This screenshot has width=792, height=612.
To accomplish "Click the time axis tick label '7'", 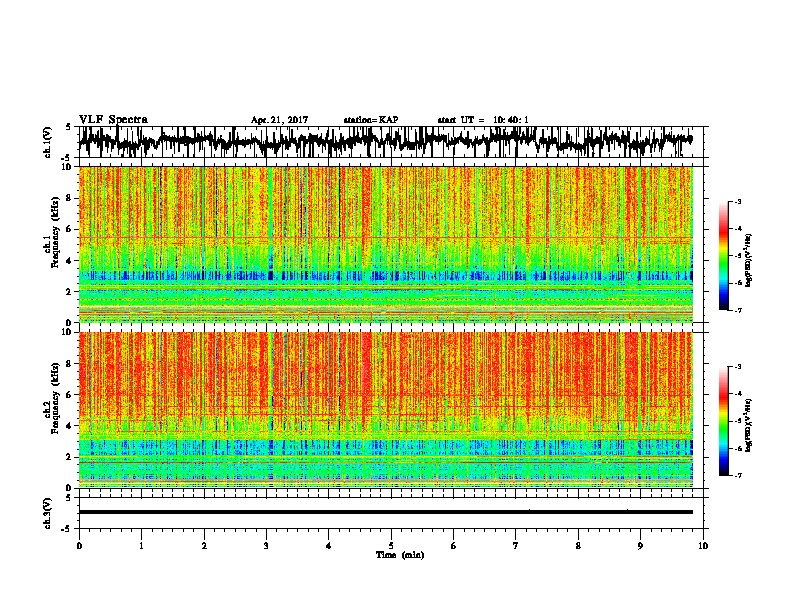I will click(516, 546).
